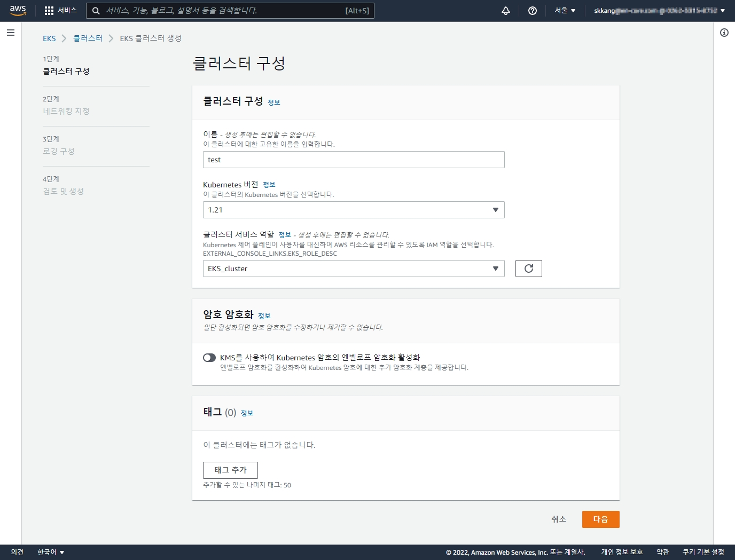Image resolution: width=735 pixels, height=560 pixels.
Task: Open the 약관 footer link
Action: (x=663, y=552)
